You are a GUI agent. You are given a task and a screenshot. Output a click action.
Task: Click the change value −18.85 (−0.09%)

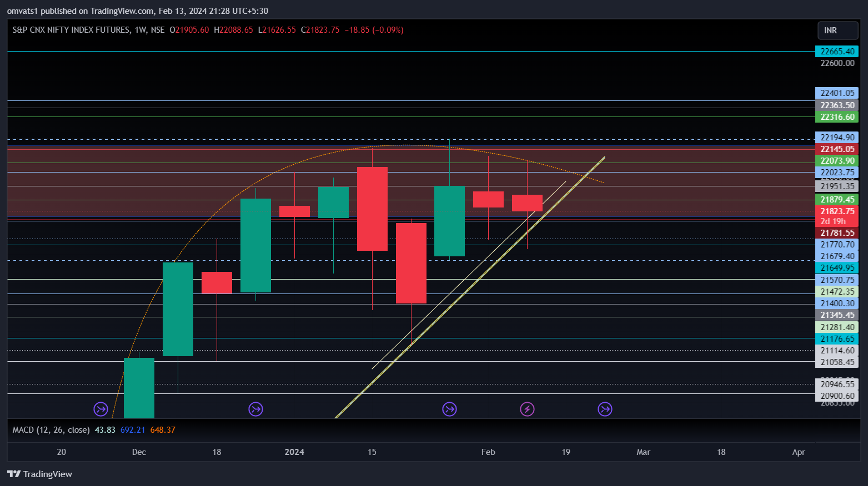click(374, 30)
